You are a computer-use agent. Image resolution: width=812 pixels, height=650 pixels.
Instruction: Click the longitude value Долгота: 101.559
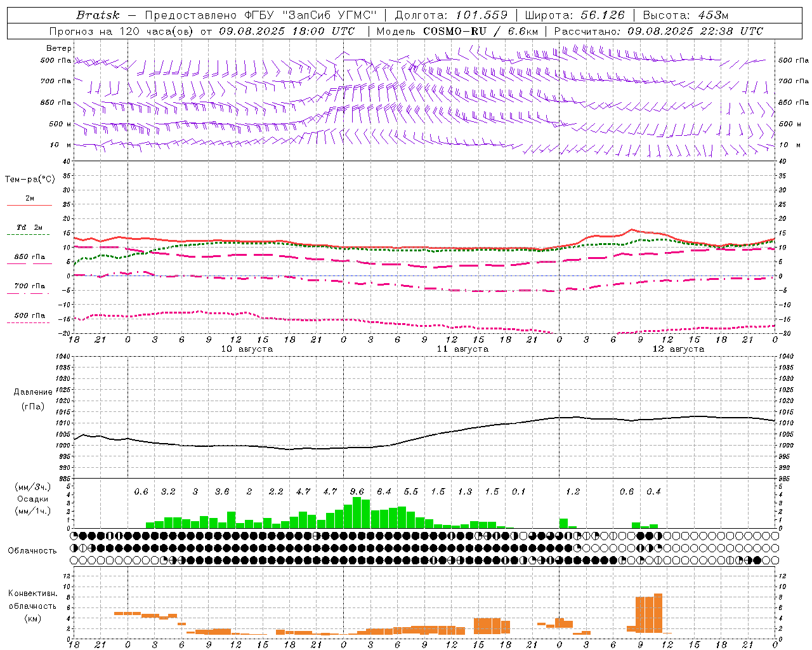(451, 15)
